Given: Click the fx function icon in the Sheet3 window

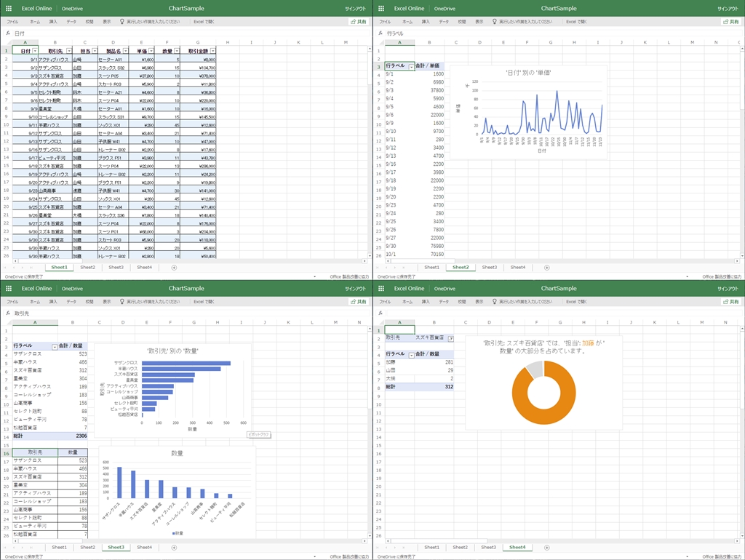Looking at the screenshot, I should [7, 313].
